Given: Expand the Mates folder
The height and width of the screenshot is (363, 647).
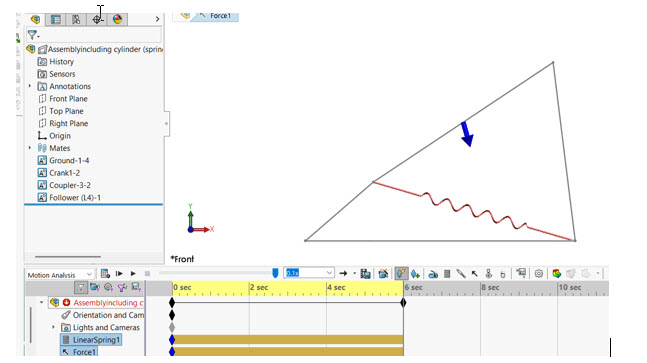Looking at the screenshot, I should [30, 148].
